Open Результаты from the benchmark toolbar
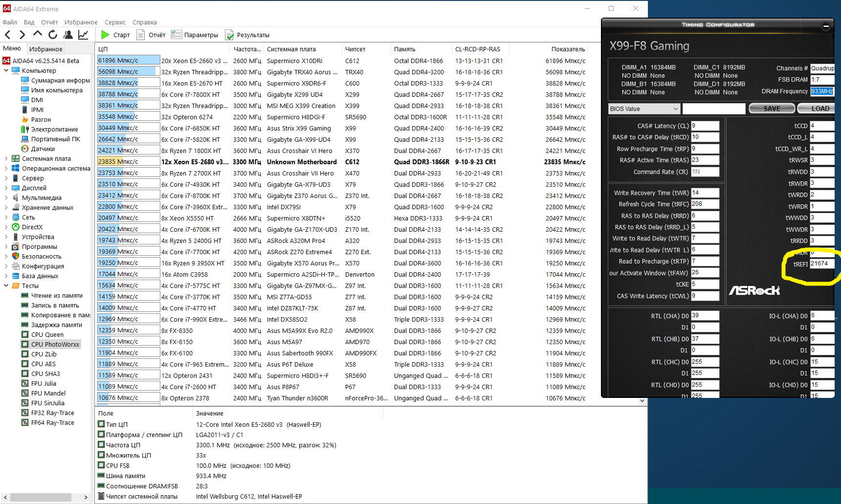 (247, 35)
